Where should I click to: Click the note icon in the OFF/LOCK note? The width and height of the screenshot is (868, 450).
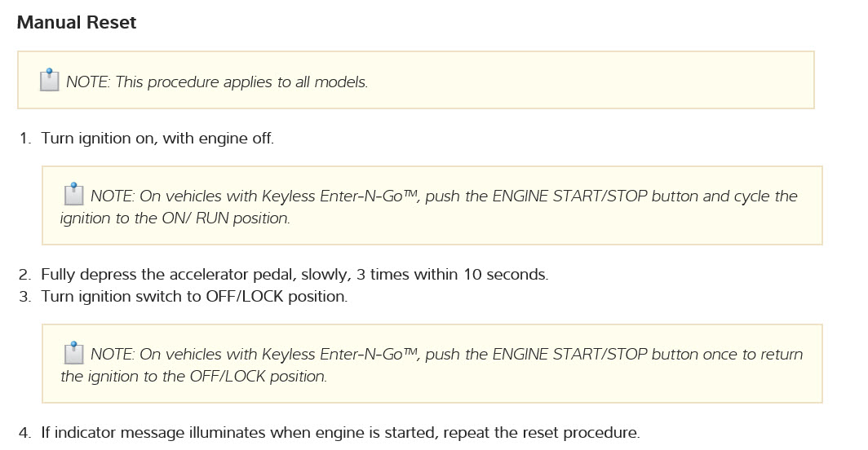click(74, 353)
